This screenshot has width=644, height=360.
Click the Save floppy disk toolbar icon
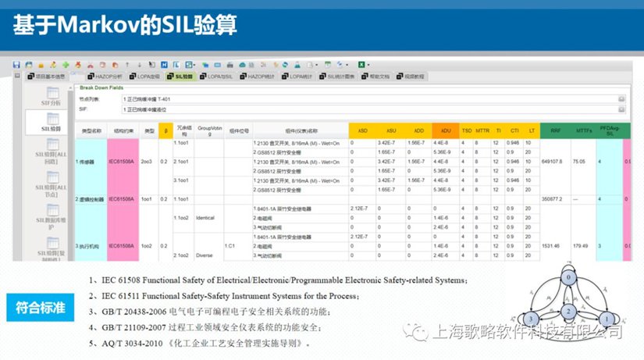[x=16, y=65]
